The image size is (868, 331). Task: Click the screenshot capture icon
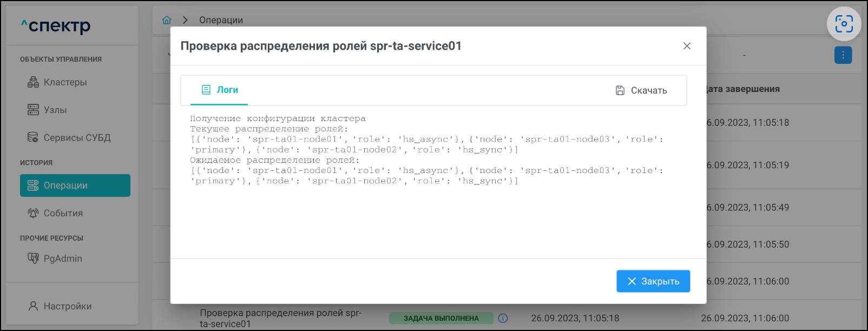click(844, 24)
